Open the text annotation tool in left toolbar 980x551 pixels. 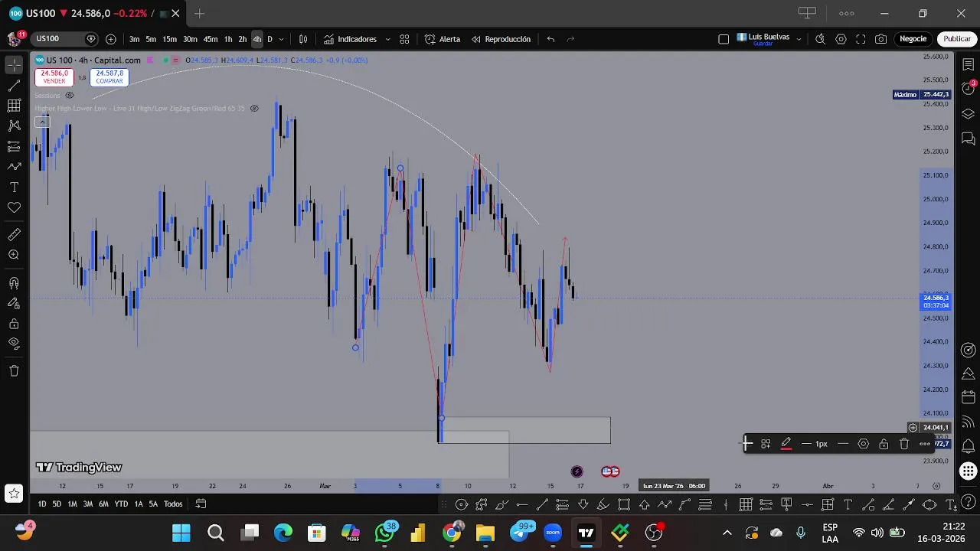click(14, 187)
